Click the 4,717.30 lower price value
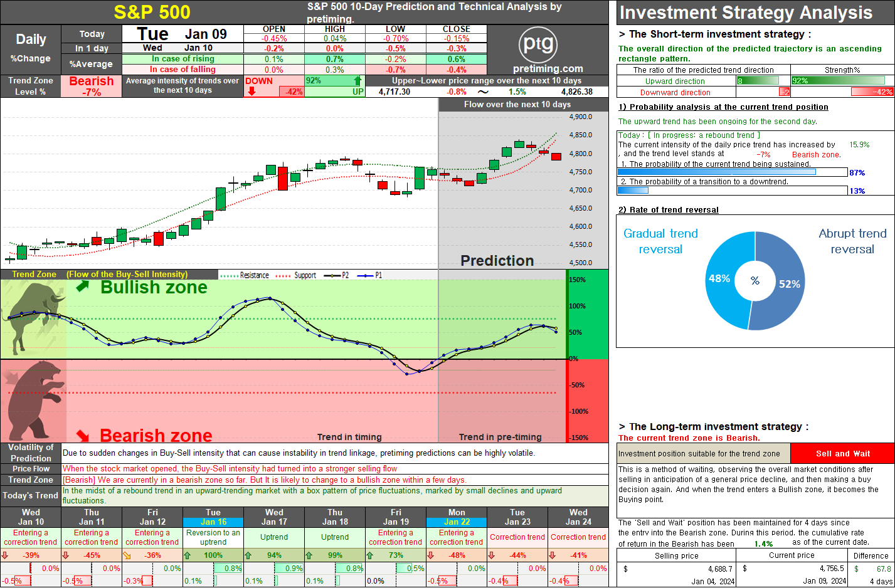This screenshot has width=895, height=588. [x=395, y=92]
